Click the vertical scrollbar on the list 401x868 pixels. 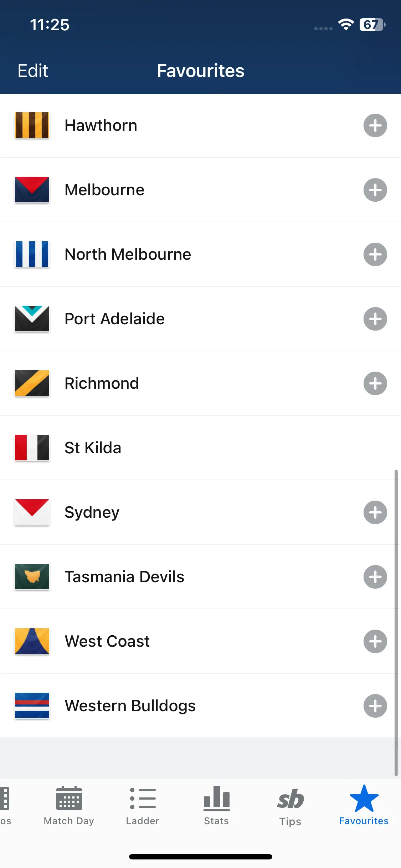click(x=396, y=622)
